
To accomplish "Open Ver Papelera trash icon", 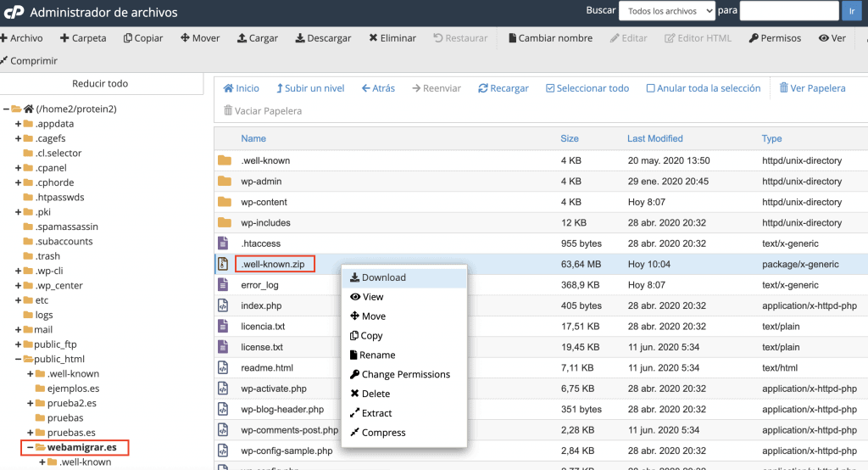I will click(x=784, y=88).
